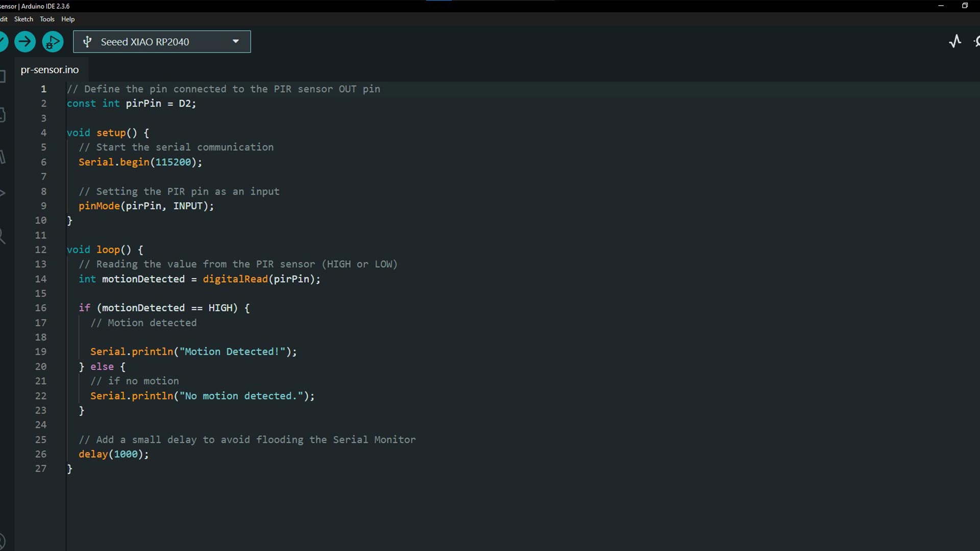Click the 'Serial.println("Motion Detected!");' line

pos(193,352)
